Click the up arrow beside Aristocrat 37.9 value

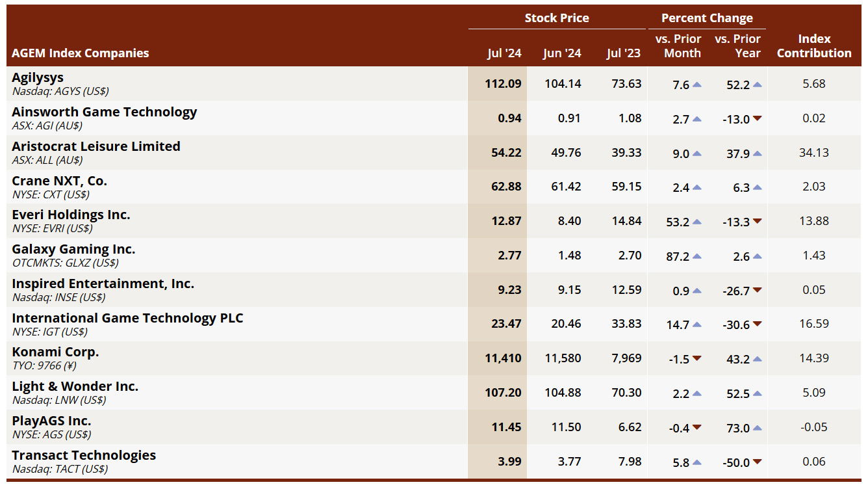(757, 153)
